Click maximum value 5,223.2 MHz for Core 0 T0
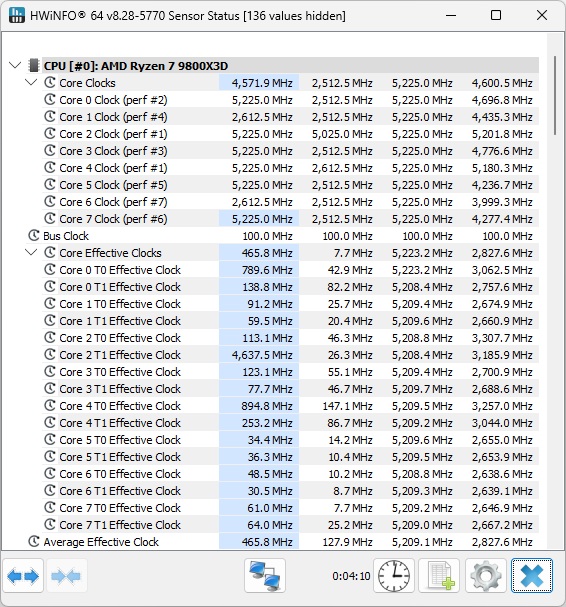566x607 pixels. (x=422, y=270)
